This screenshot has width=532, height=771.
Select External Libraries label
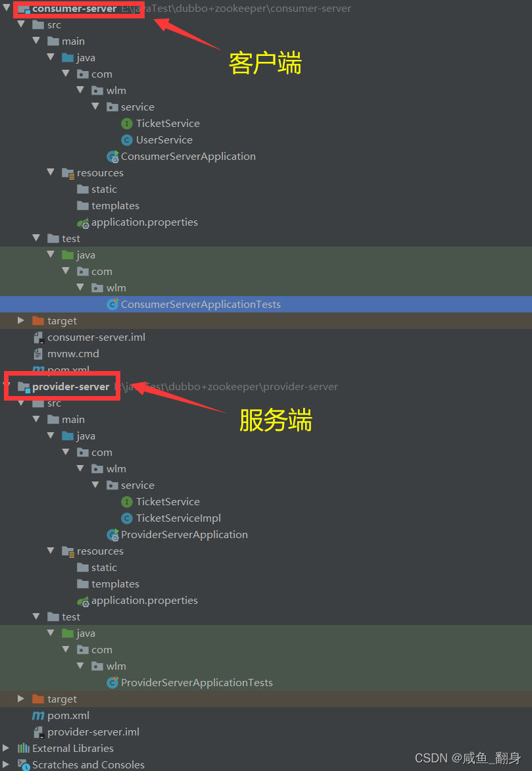point(73,749)
